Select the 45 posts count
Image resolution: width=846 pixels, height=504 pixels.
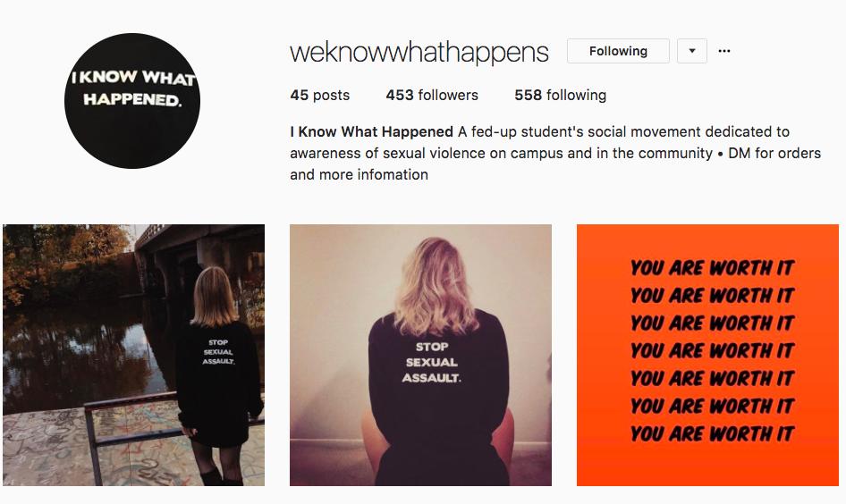pos(319,95)
